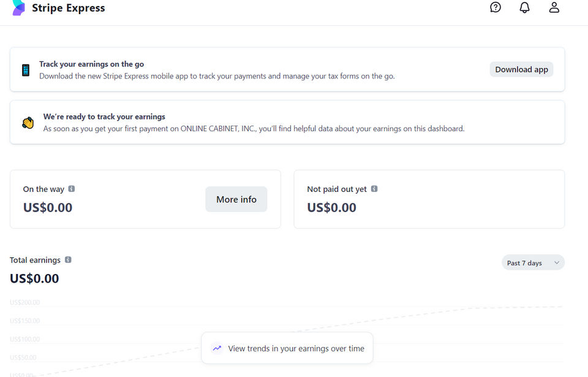588x377 pixels.
Task: Click the mobile phone icon in app banner
Action: point(26,70)
